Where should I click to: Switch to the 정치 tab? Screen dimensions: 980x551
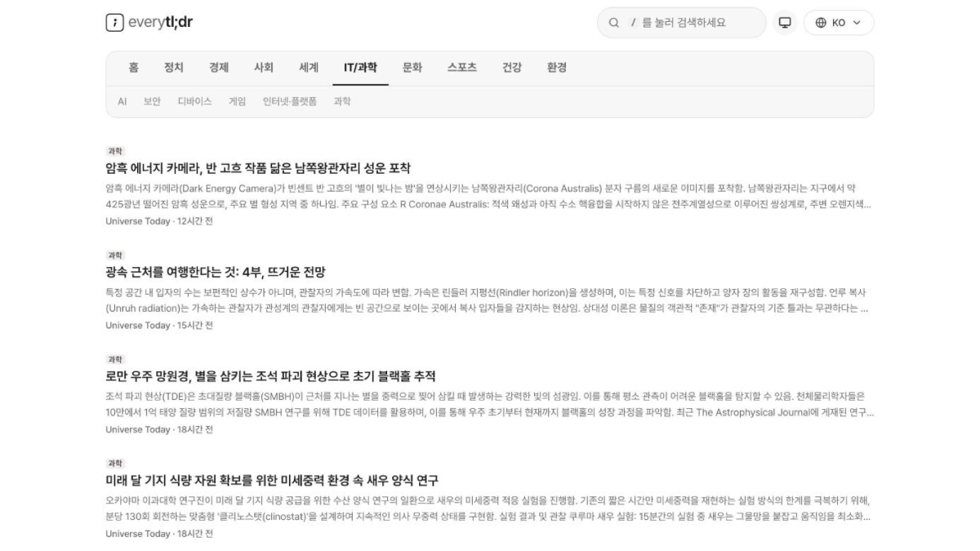174,68
